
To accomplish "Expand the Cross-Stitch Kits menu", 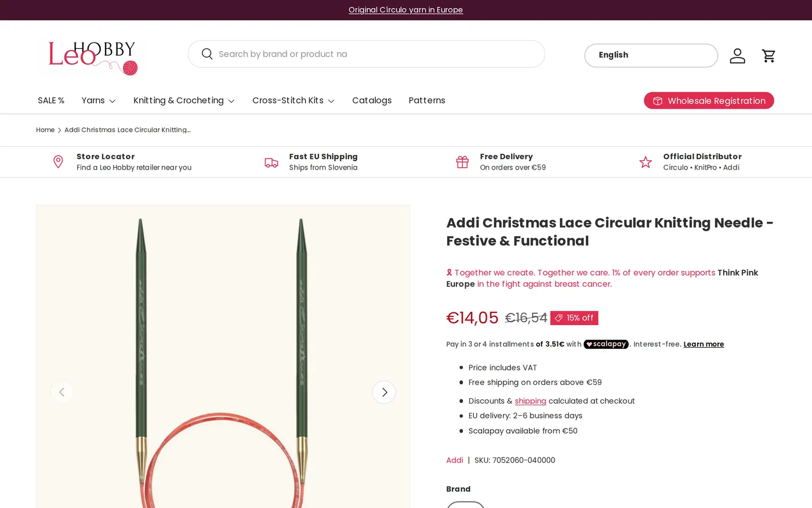I will [293, 100].
